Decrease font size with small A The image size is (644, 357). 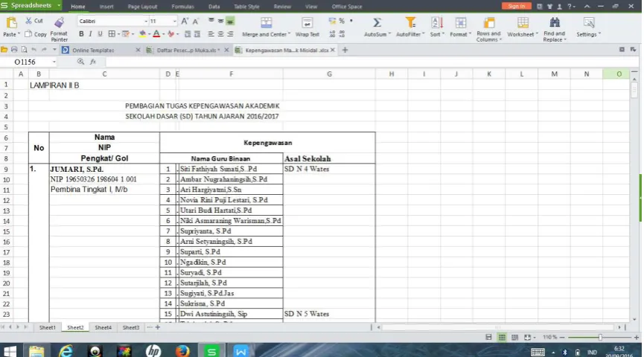[x=196, y=22]
